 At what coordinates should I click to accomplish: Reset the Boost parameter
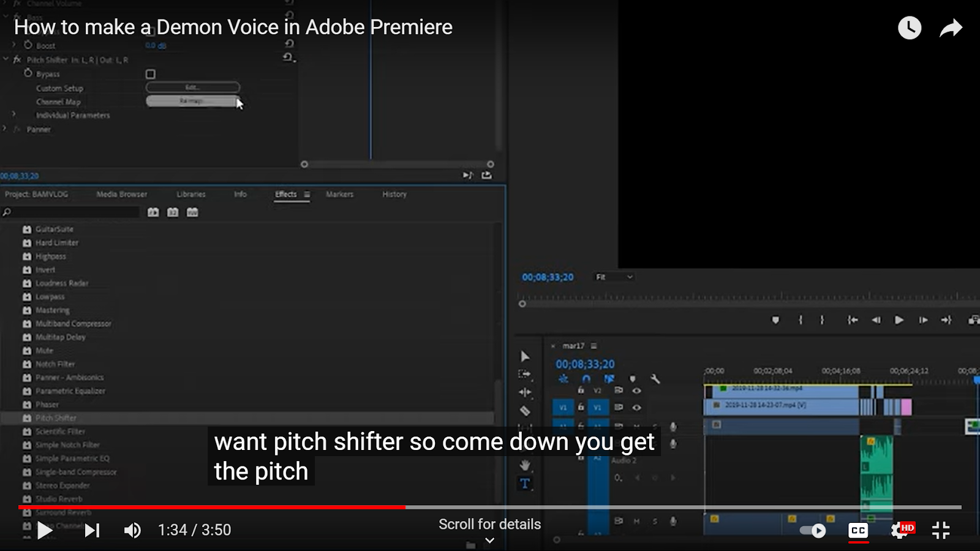pyautogui.click(x=289, y=43)
